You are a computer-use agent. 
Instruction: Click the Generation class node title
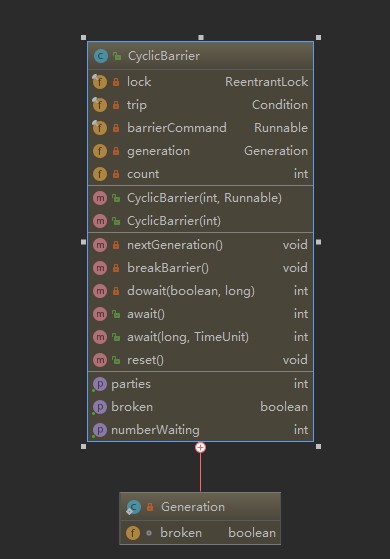point(193,507)
